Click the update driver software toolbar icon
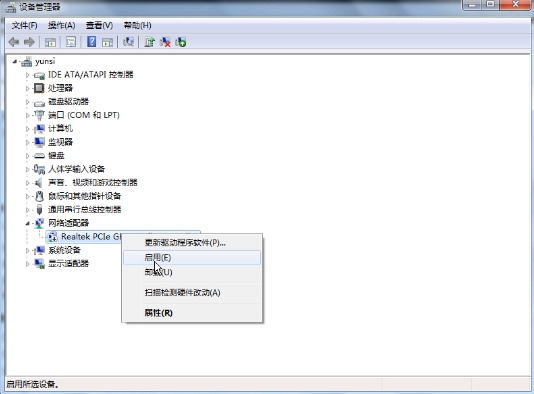 pyautogui.click(x=149, y=42)
